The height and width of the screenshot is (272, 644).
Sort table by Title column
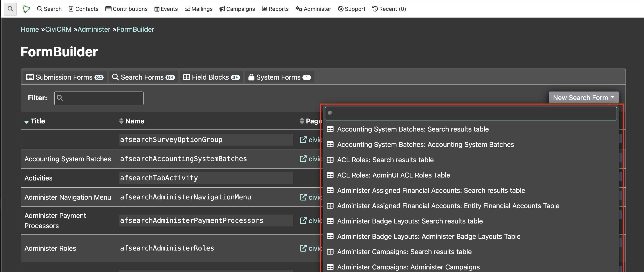coord(35,121)
